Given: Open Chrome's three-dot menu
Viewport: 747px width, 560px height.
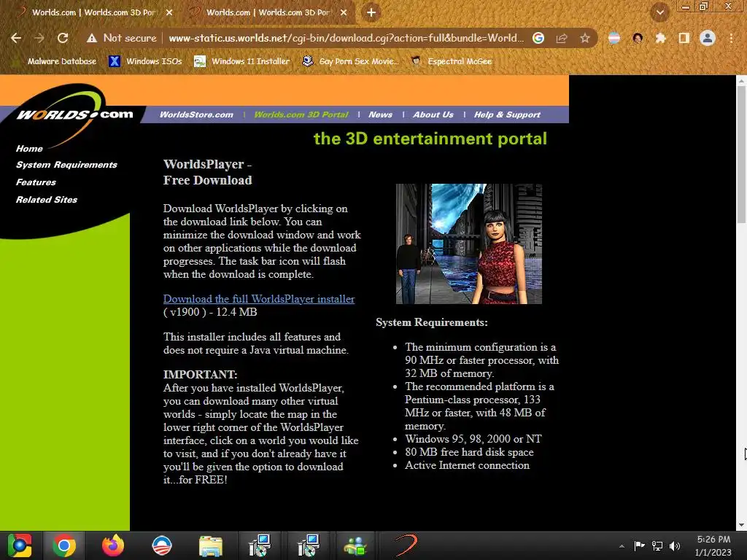Looking at the screenshot, I should pos(731,38).
